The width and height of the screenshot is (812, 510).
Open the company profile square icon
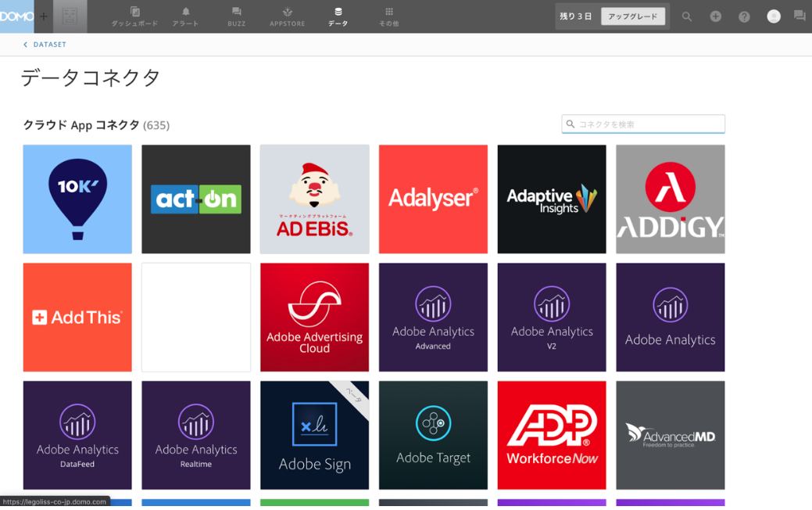tap(70, 16)
